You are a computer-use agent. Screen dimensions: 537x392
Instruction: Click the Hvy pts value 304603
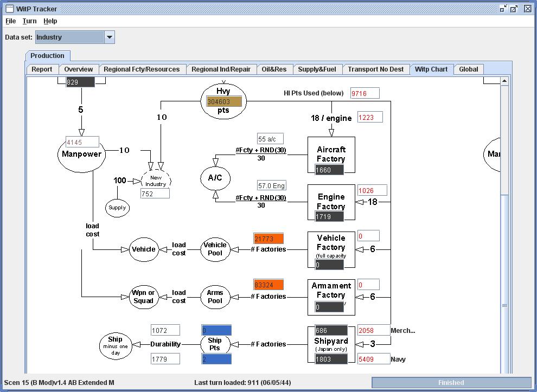[224, 102]
